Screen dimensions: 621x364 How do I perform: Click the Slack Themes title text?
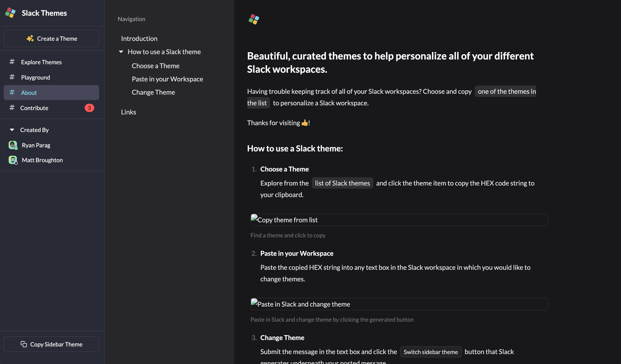(44, 13)
